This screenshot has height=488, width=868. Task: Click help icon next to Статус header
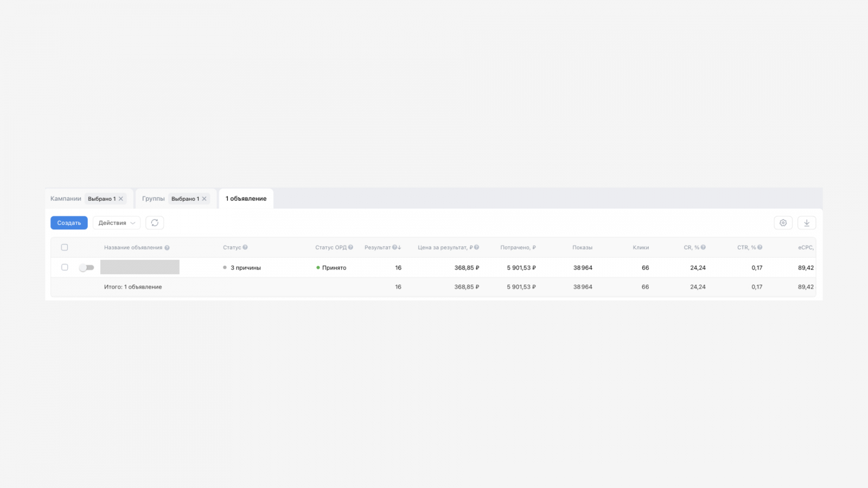tap(245, 247)
